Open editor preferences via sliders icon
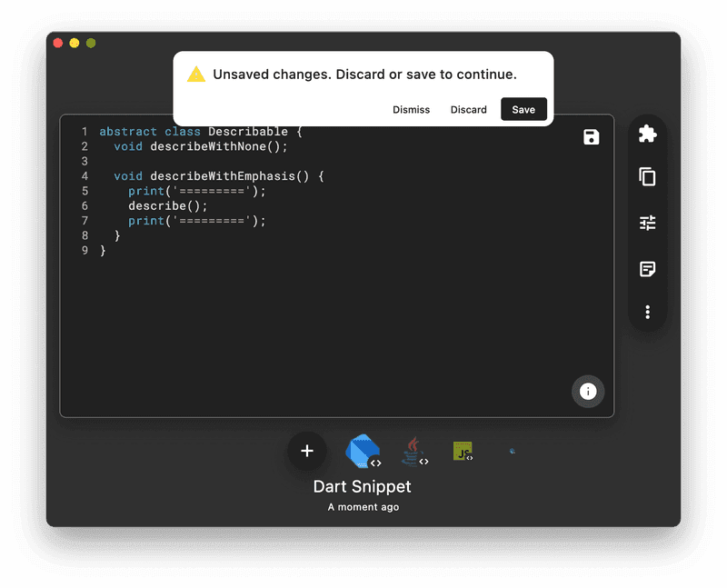 pos(647,222)
